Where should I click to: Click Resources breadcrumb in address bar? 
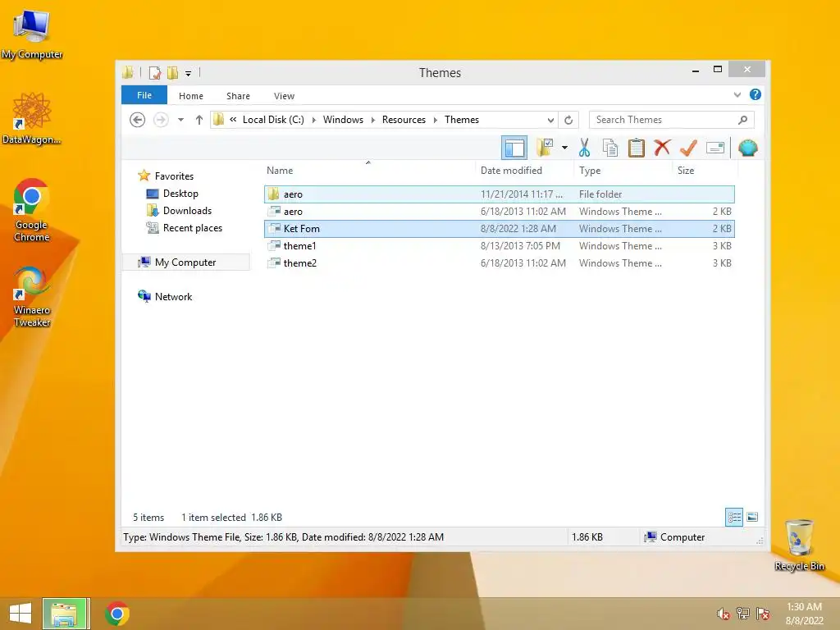click(404, 120)
